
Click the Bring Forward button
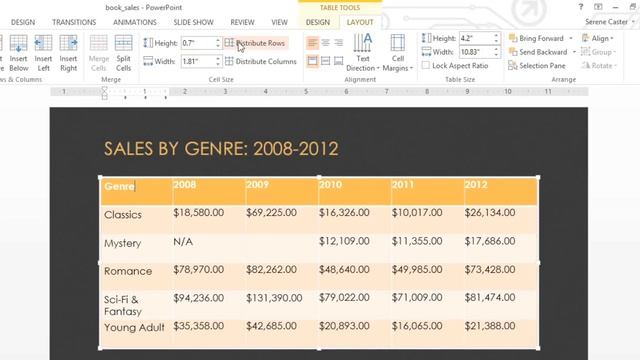pyautogui.click(x=536, y=38)
